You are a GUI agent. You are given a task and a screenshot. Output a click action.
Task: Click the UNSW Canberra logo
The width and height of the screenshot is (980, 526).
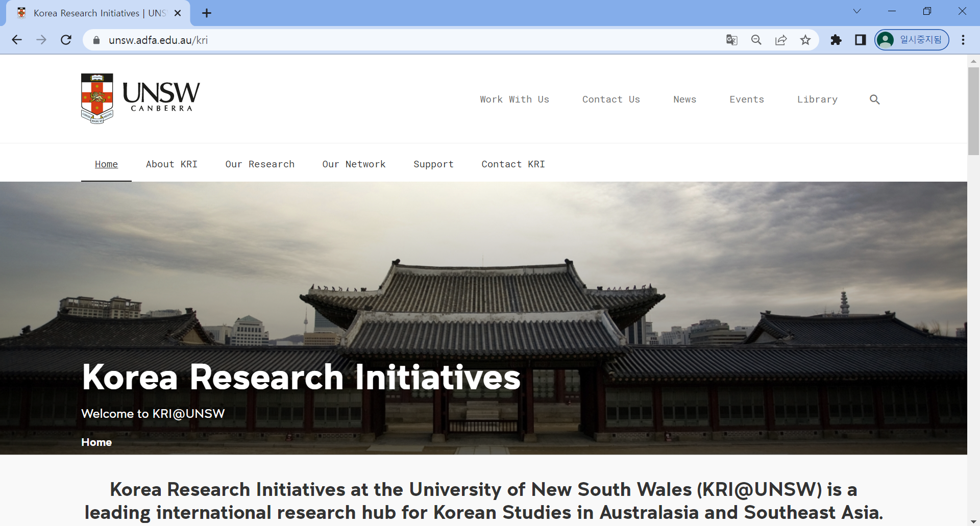(x=140, y=98)
